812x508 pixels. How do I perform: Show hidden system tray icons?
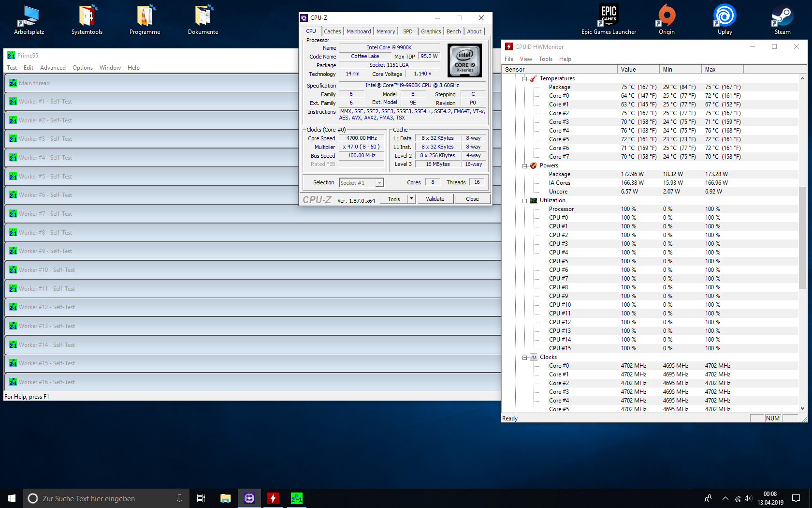tap(725, 498)
